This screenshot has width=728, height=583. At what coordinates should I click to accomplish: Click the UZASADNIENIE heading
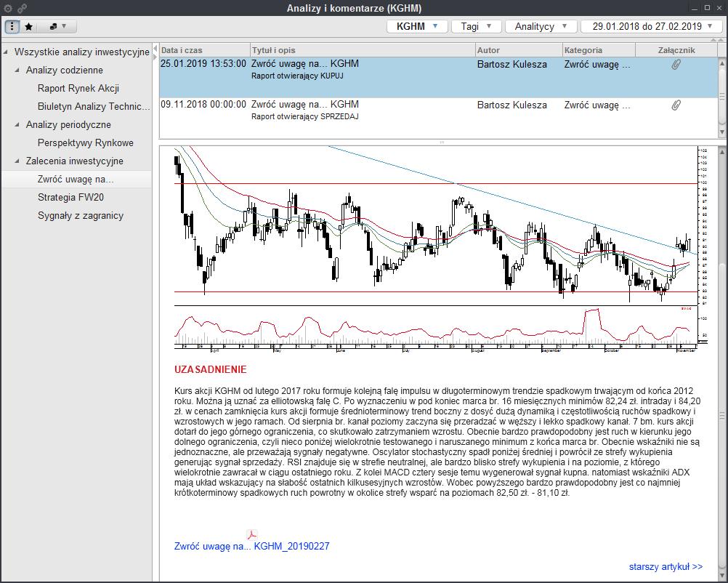[x=211, y=370]
